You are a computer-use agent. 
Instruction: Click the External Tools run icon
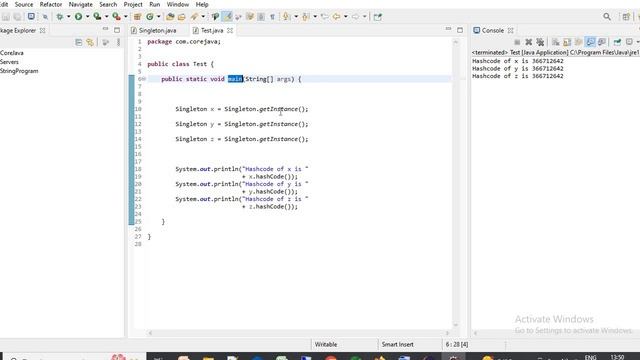(x=116, y=17)
